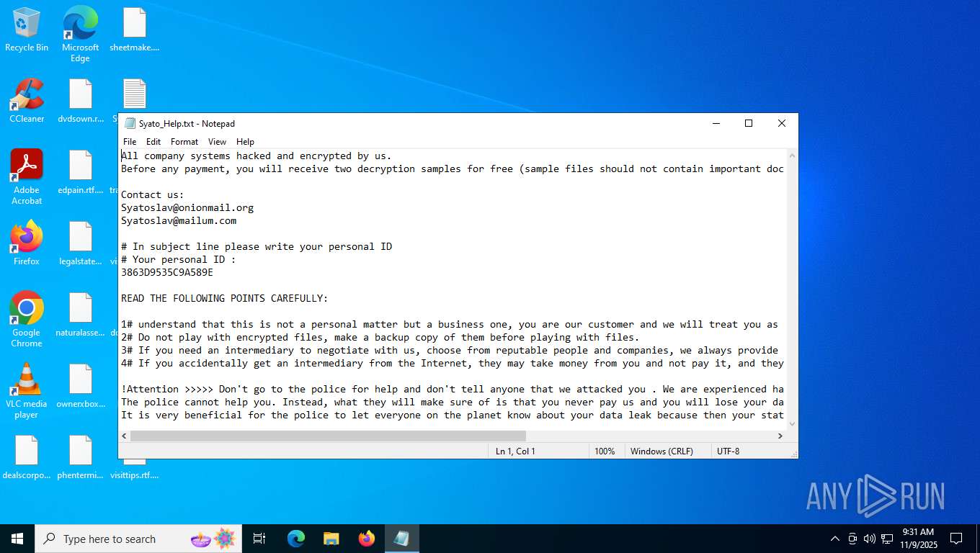Open the Edit menu in Notepad
Viewport: 980px width, 553px height.
pyautogui.click(x=153, y=142)
